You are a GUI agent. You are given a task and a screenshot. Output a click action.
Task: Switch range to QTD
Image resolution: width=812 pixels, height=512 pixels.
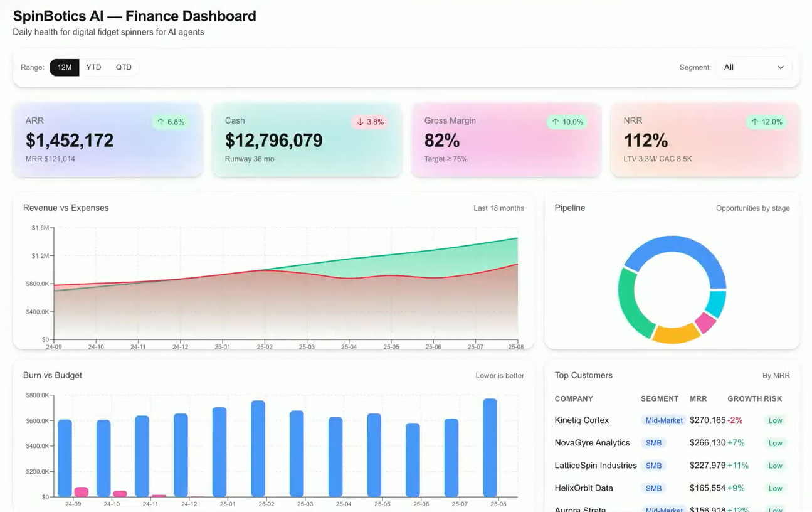[124, 67]
